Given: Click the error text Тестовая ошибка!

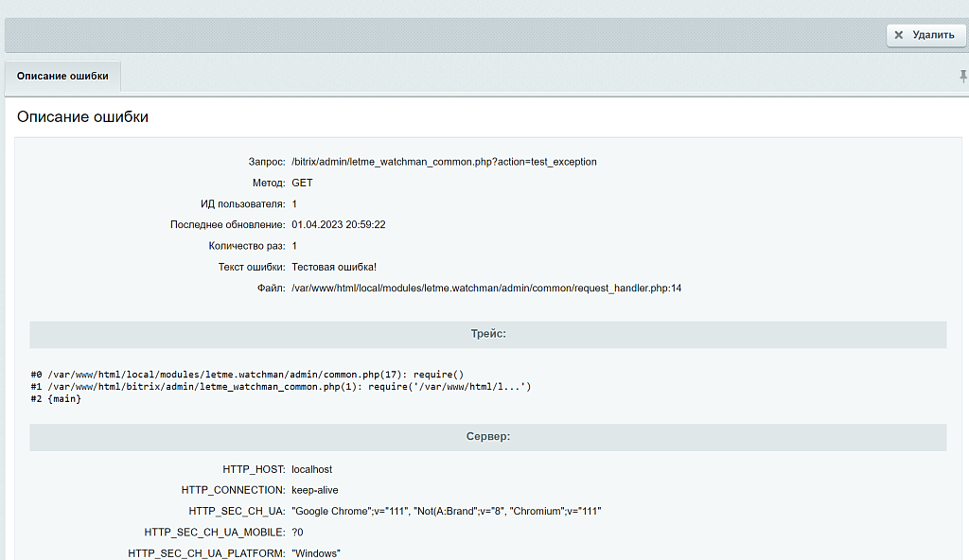Looking at the screenshot, I should tap(333, 267).
